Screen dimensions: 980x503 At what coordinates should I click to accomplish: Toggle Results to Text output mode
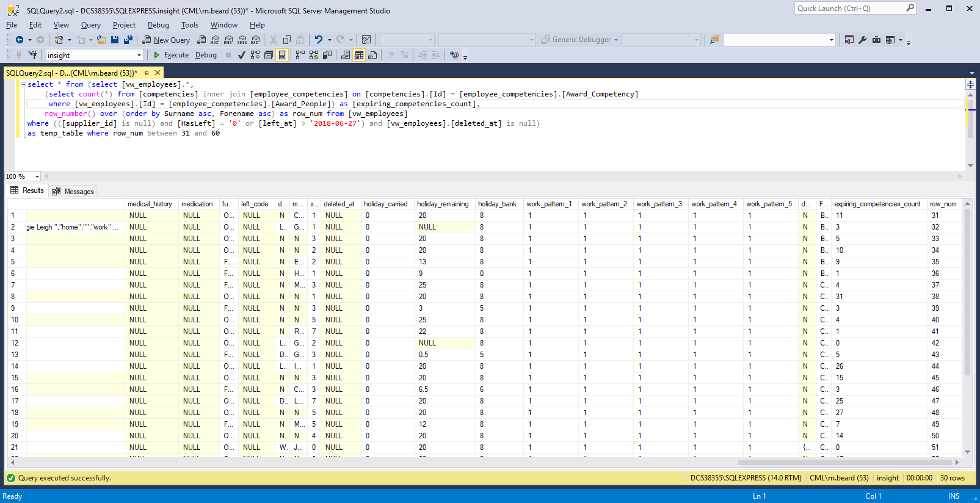[x=346, y=55]
